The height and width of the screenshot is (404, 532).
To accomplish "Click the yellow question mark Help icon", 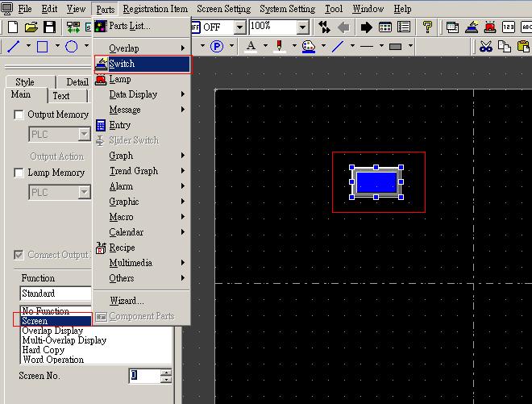I will 427,27.
